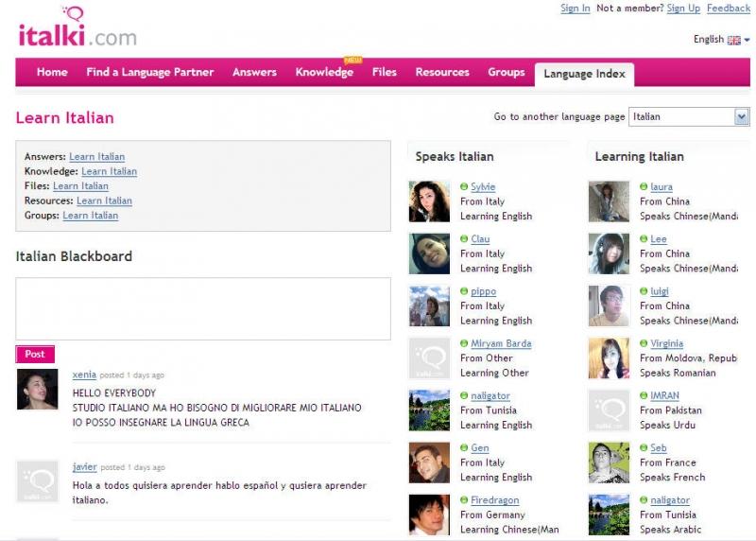Image resolution: width=756 pixels, height=541 pixels.
Task: Open the Feedback link
Action: point(728,9)
